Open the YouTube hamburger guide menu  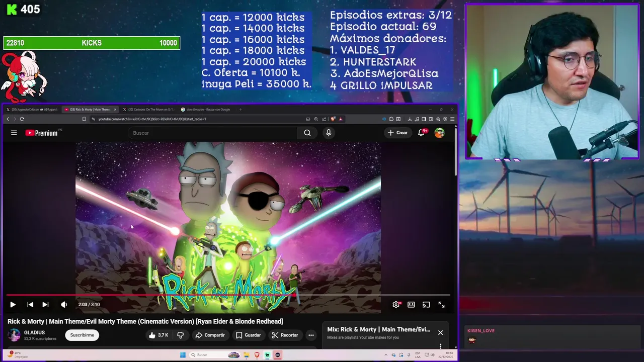14,133
